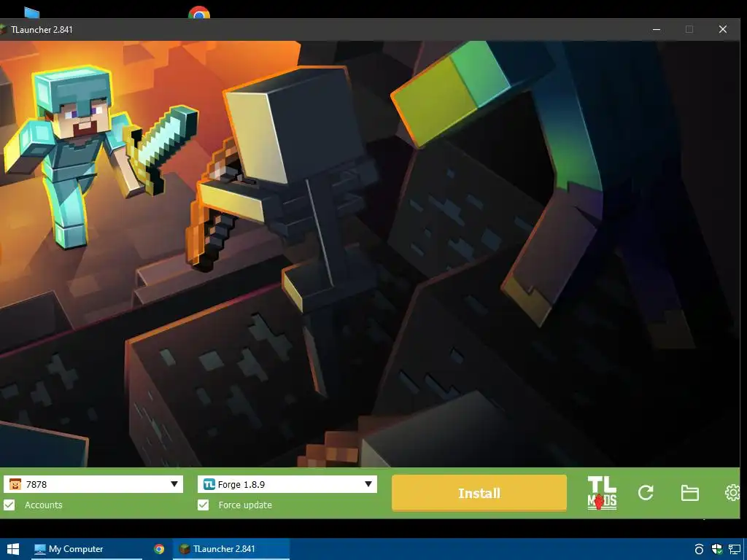
Task: Click the network tray icon
Action: pos(735,549)
